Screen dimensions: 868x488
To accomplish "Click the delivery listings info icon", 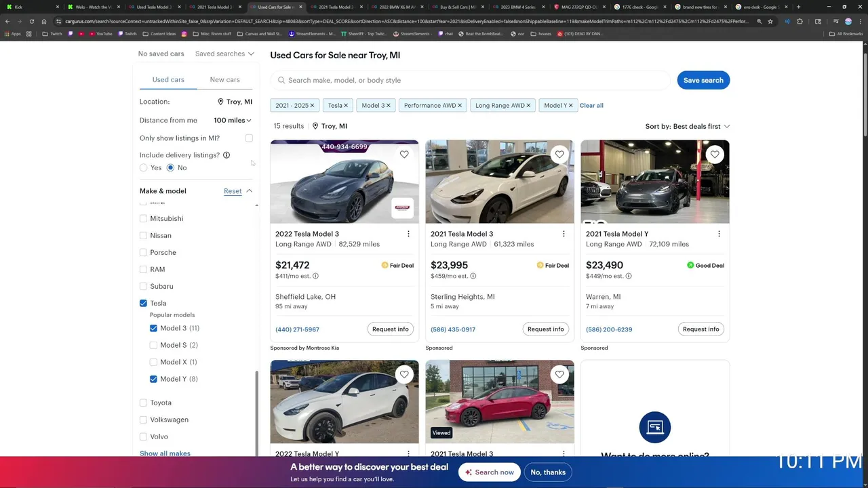I will click(x=226, y=155).
